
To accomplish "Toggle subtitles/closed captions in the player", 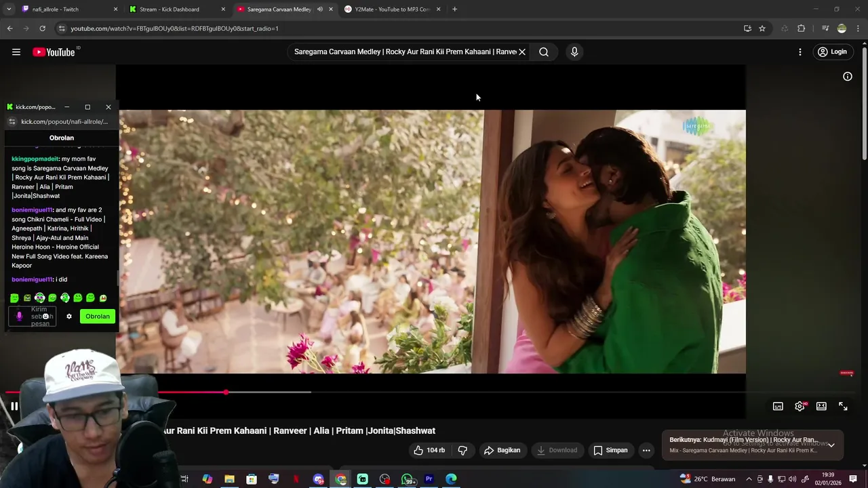I will pos(778,406).
